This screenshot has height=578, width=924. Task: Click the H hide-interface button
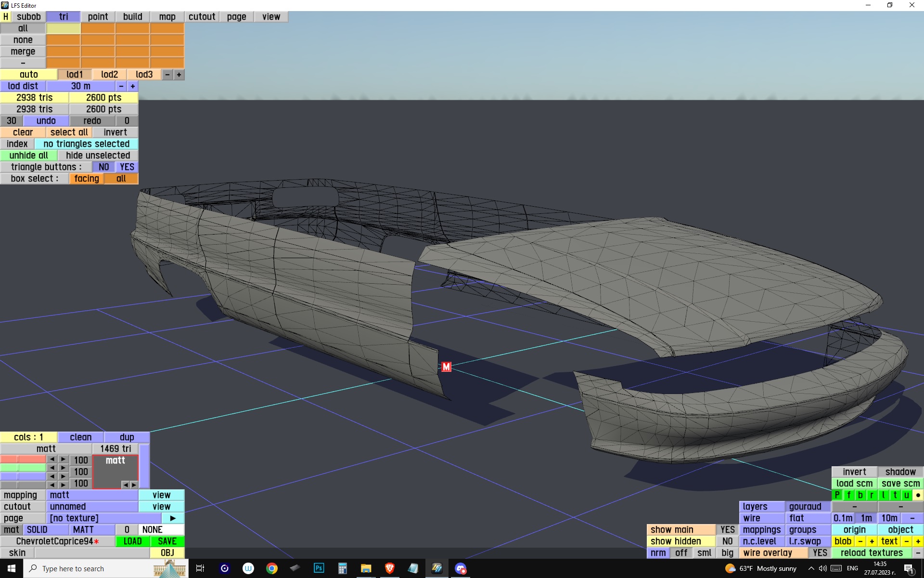[x=5, y=17]
